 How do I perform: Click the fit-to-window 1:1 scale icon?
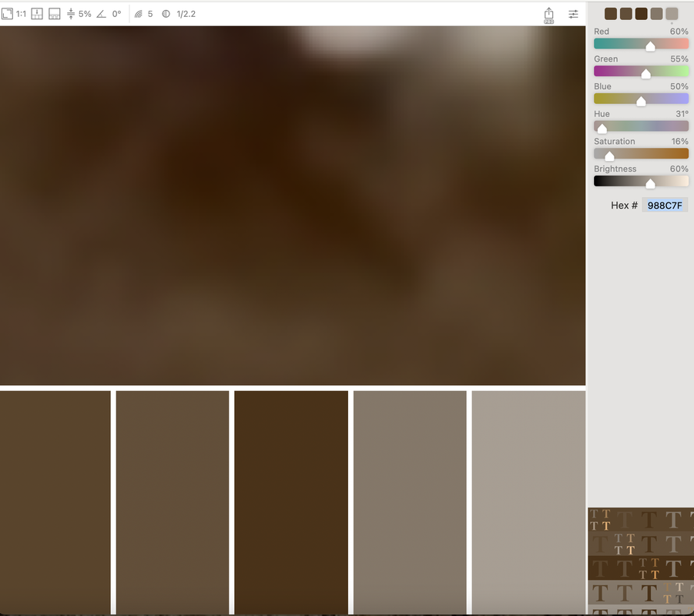pyautogui.click(x=7, y=14)
